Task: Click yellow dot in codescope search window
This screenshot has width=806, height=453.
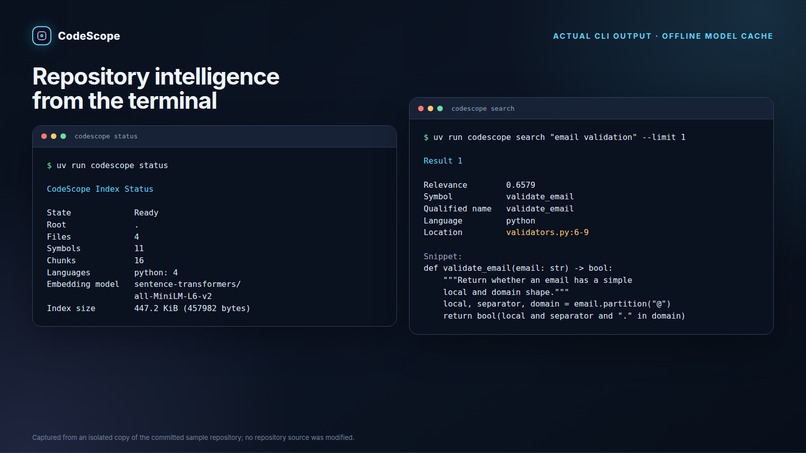Action: click(430, 108)
